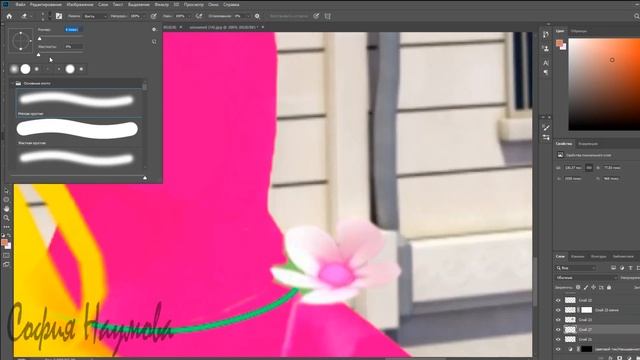Open the Фильтр menu
This screenshot has width=640, height=360.
(x=162, y=4)
